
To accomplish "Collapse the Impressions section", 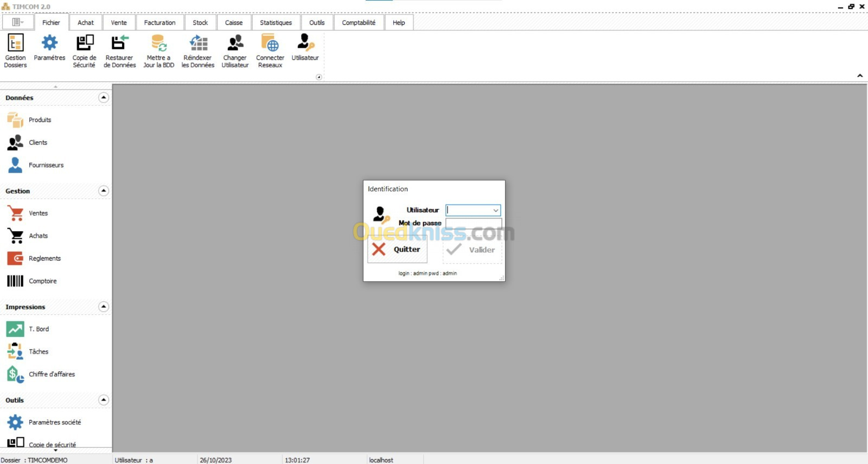I will [x=104, y=307].
